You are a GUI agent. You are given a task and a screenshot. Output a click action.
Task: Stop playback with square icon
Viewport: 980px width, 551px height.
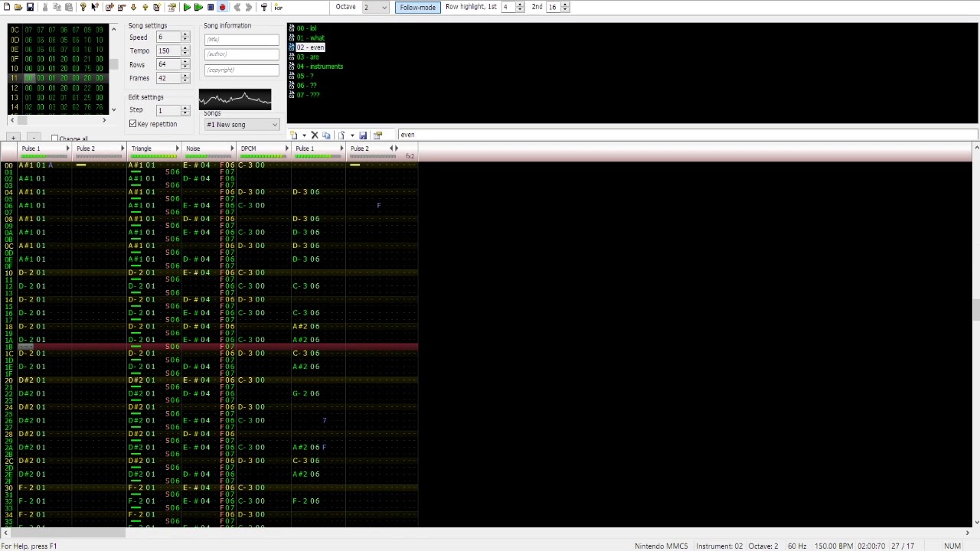211,7
